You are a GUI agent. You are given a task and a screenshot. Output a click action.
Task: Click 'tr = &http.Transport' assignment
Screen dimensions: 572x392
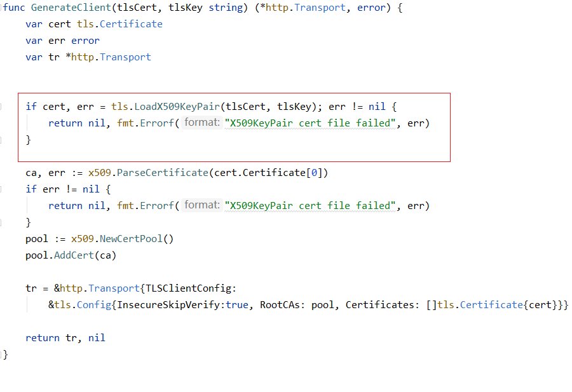tap(83, 288)
